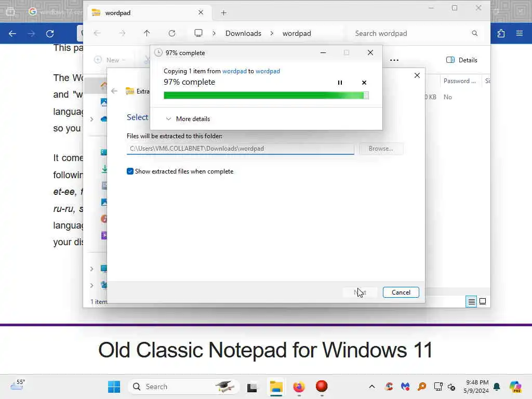Cancel the extraction wizard
532x399 pixels.
401,292
